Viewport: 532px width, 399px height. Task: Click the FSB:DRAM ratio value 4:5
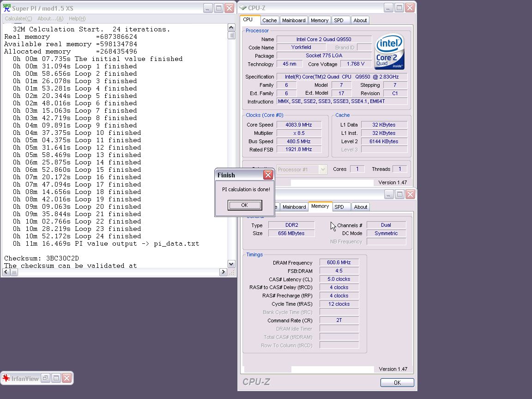[x=339, y=271]
